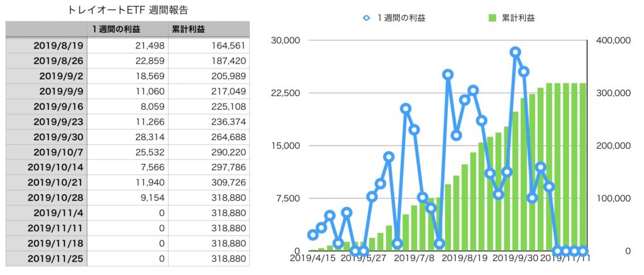This screenshot has width=644, height=275.
Task: Select the table row header 2019/9/23
Action: coord(47,122)
